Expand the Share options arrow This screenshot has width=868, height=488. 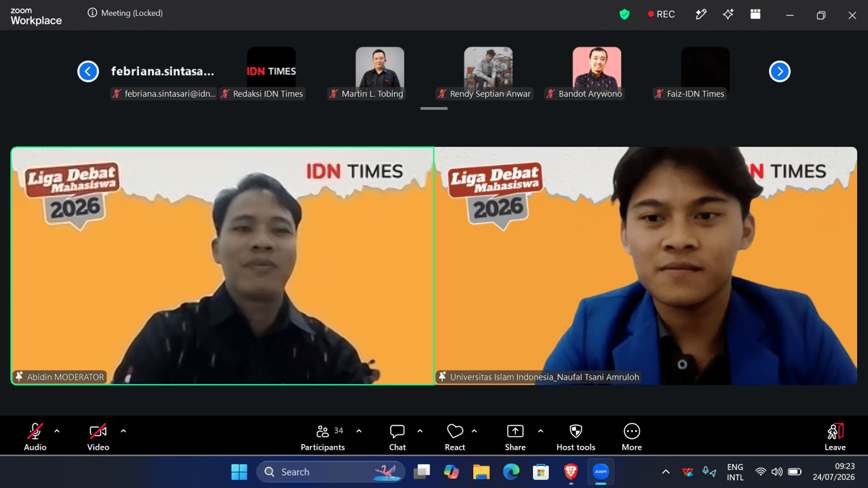tap(540, 431)
